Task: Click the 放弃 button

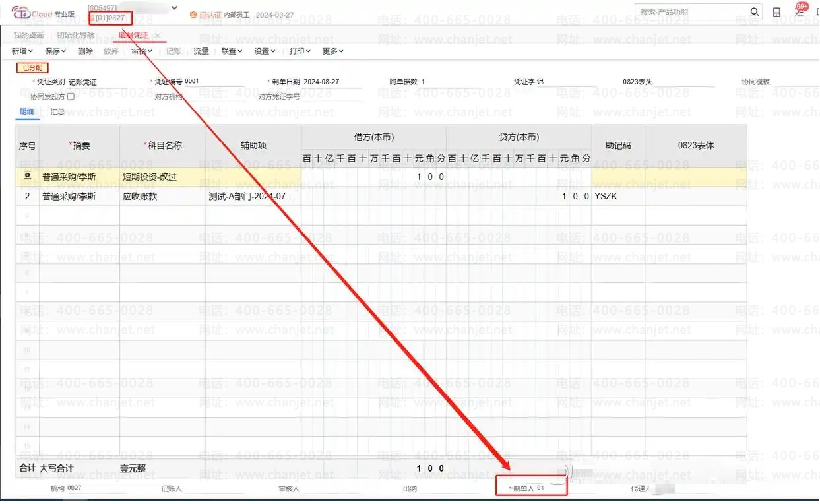Action: click(111, 51)
